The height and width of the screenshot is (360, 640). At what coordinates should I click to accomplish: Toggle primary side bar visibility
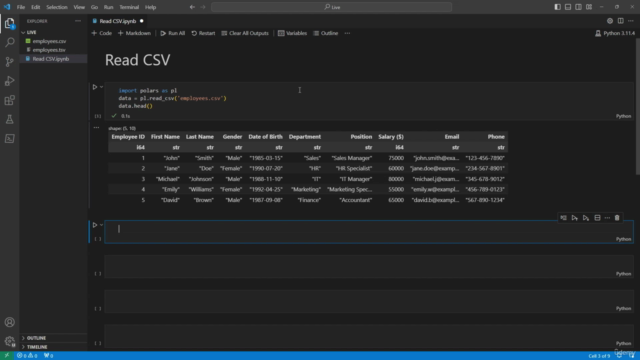(x=558, y=7)
